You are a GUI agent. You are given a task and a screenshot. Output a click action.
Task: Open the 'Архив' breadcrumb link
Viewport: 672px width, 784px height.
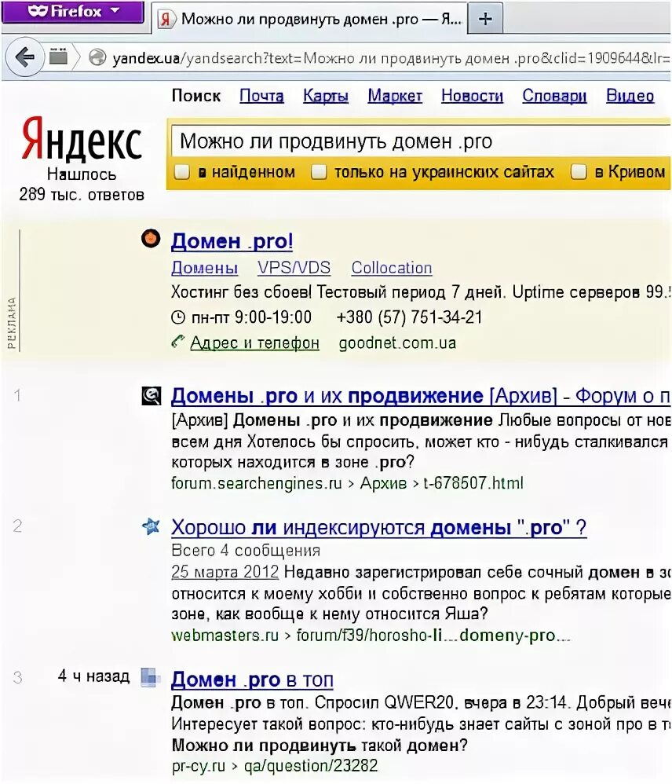(x=383, y=483)
